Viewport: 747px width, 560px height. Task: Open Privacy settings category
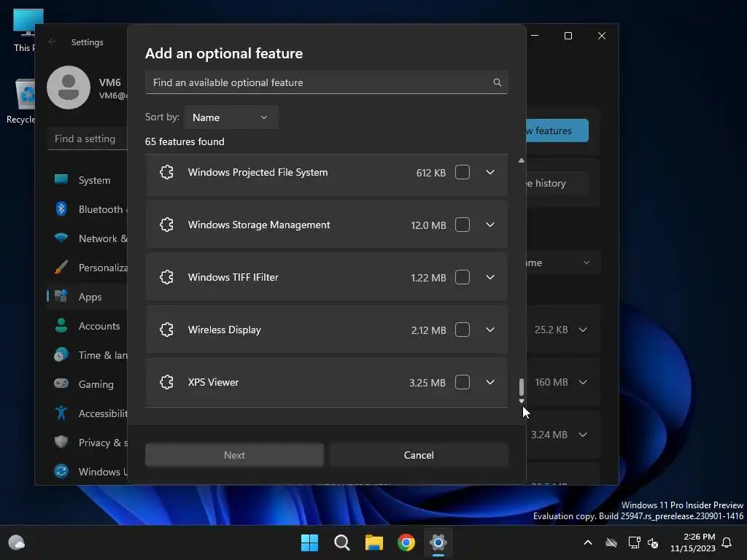pyautogui.click(x=87, y=443)
